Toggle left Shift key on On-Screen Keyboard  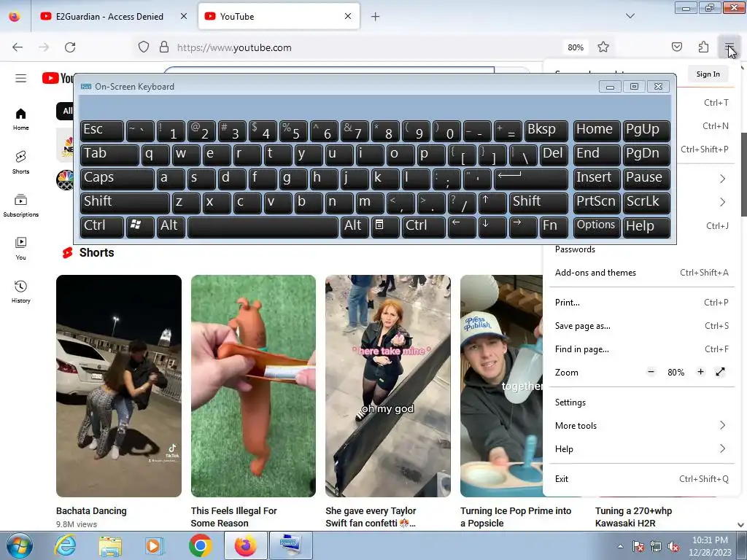coord(125,202)
